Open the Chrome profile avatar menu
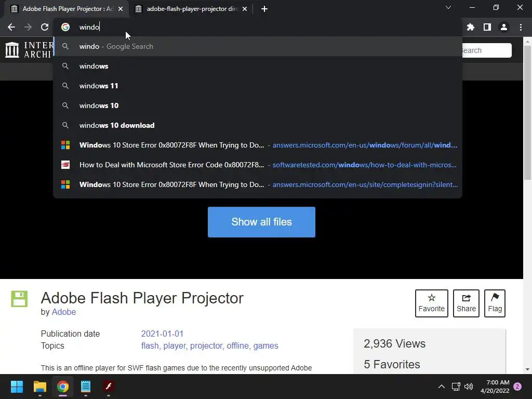 (x=504, y=27)
